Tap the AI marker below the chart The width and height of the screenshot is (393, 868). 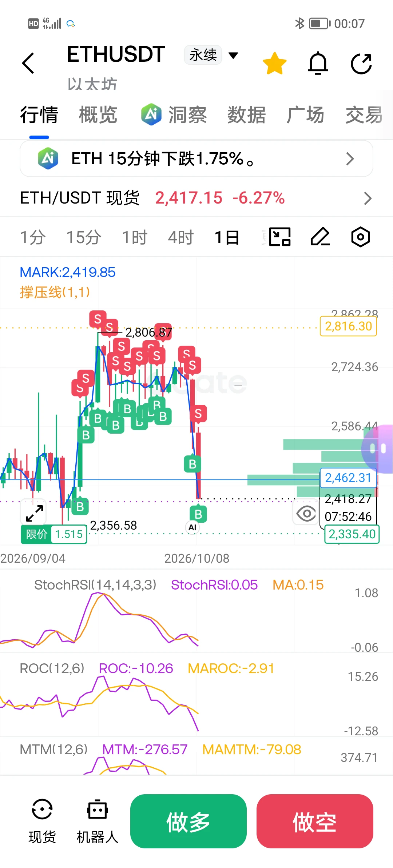[x=192, y=527]
